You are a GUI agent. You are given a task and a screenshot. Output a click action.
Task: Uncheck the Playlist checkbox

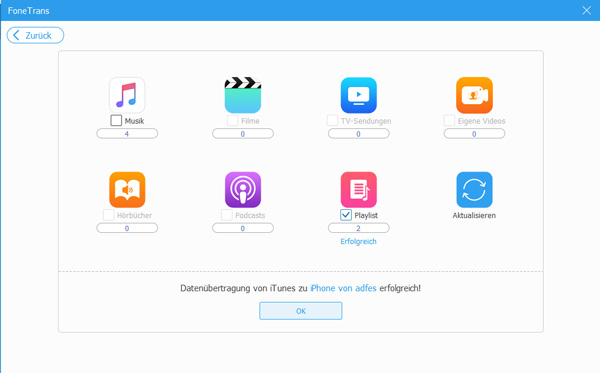[346, 215]
